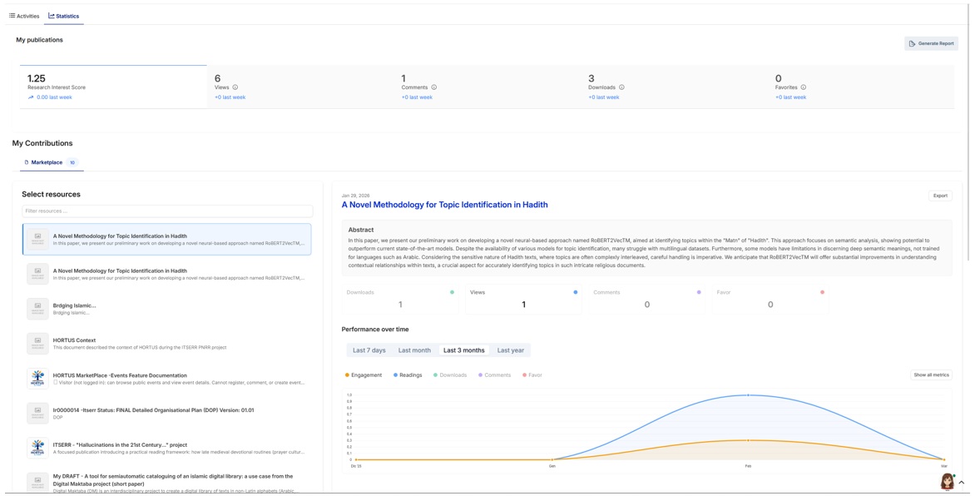Click the blue Readings peak point at Feb
This screenshot has width=980, height=496.
[x=748, y=395]
